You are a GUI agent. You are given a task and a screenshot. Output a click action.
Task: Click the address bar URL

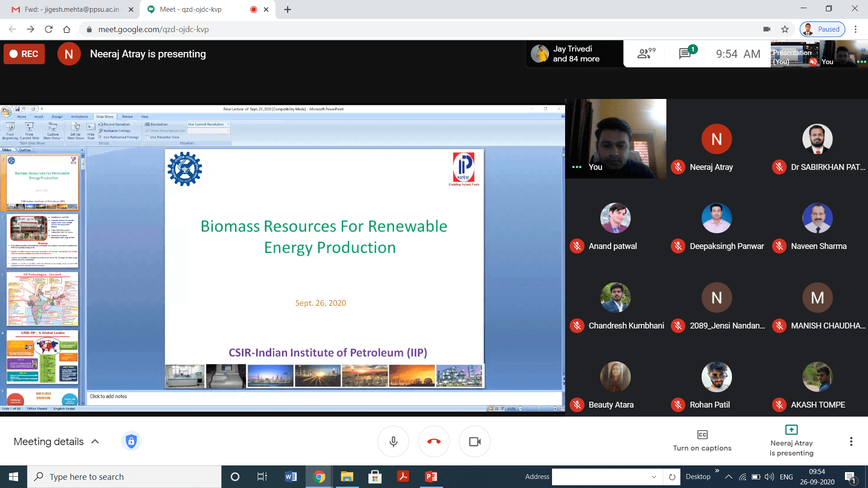[x=154, y=29]
